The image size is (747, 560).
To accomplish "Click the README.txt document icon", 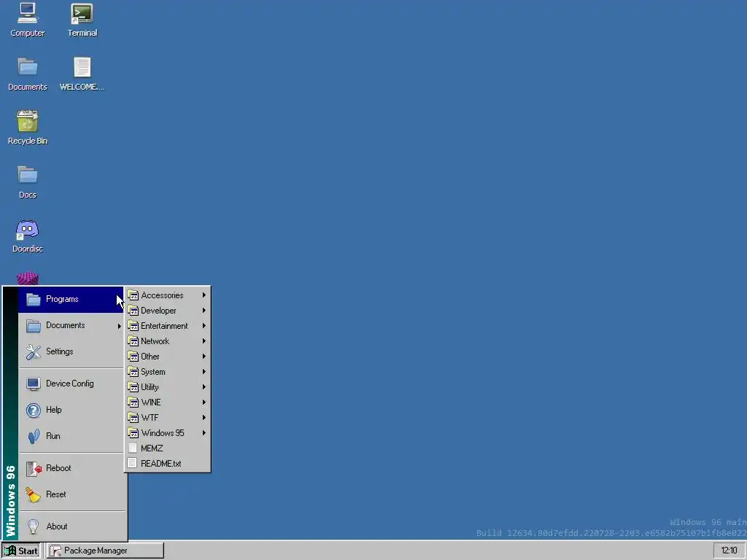I will pyautogui.click(x=133, y=463).
